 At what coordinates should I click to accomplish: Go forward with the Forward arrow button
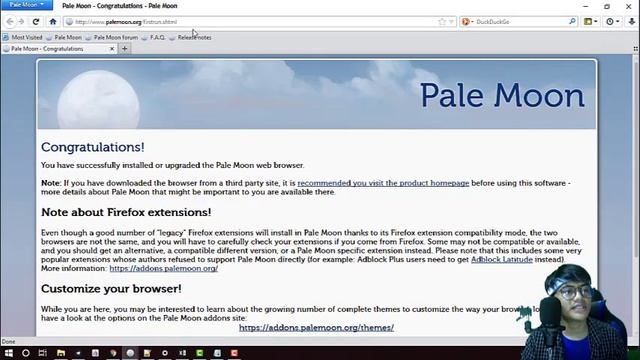(21, 22)
